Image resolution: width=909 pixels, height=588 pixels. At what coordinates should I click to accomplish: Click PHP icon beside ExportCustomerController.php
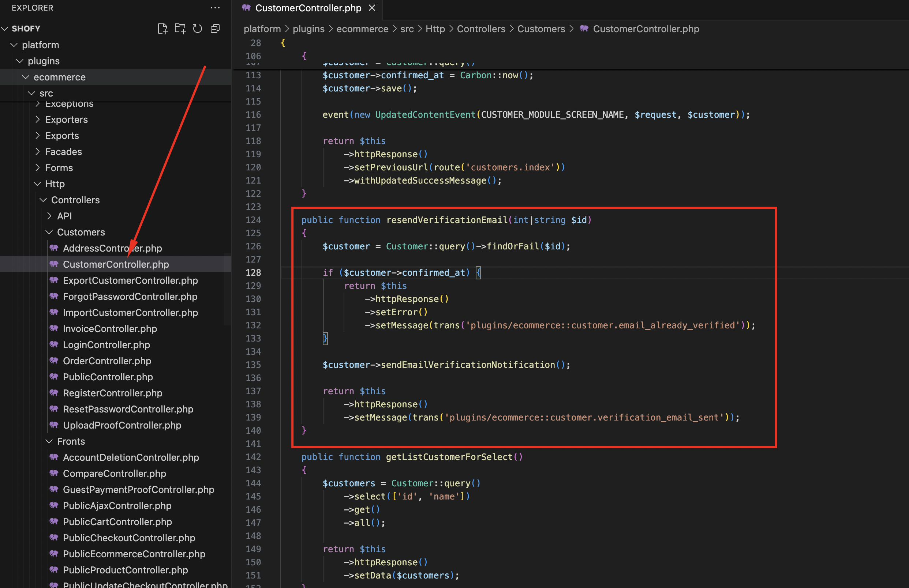point(54,280)
